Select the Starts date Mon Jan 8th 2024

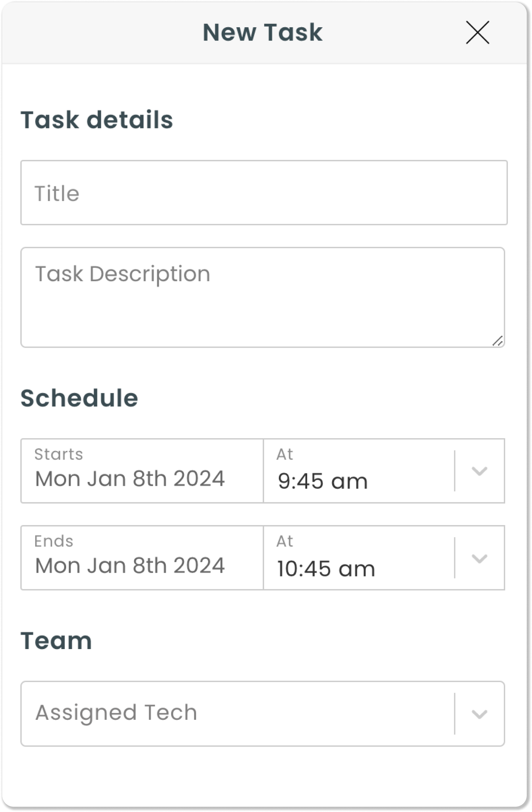[130, 478]
